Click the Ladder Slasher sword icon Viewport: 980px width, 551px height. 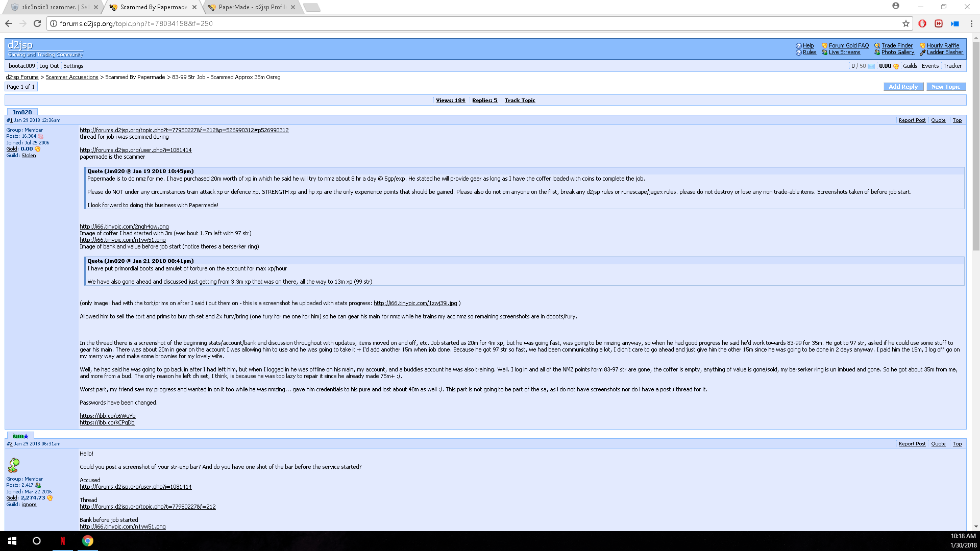coord(922,53)
